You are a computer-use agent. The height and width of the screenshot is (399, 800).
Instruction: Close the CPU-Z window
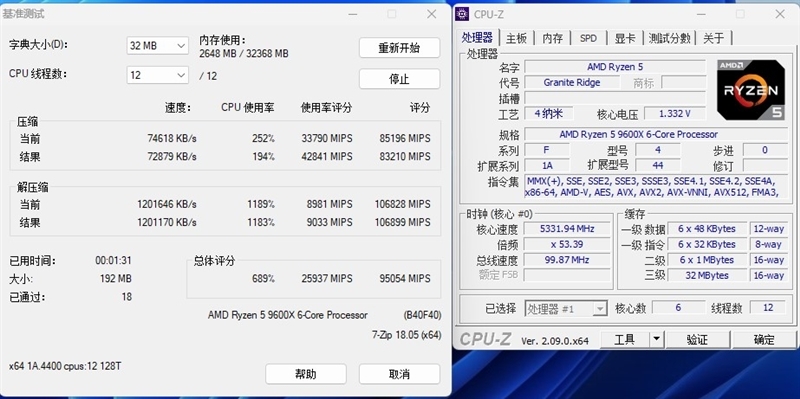click(x=780, y=14)
